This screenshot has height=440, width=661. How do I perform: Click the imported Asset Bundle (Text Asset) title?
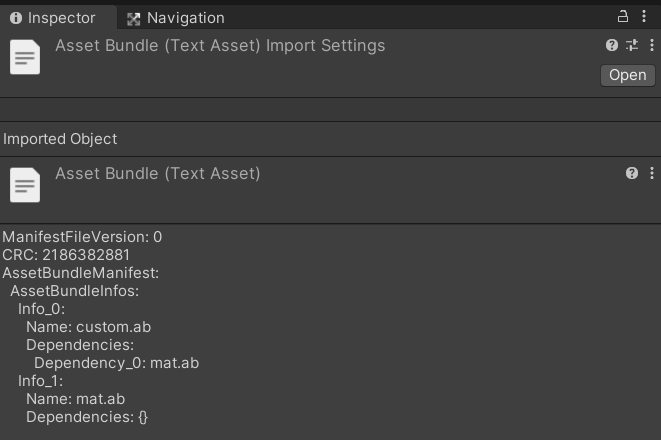coord(158,174)
